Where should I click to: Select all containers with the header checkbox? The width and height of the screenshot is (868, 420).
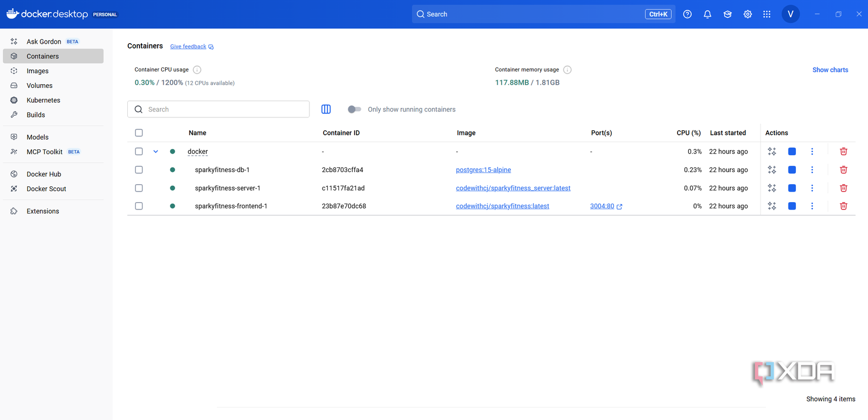coord(139,133)
